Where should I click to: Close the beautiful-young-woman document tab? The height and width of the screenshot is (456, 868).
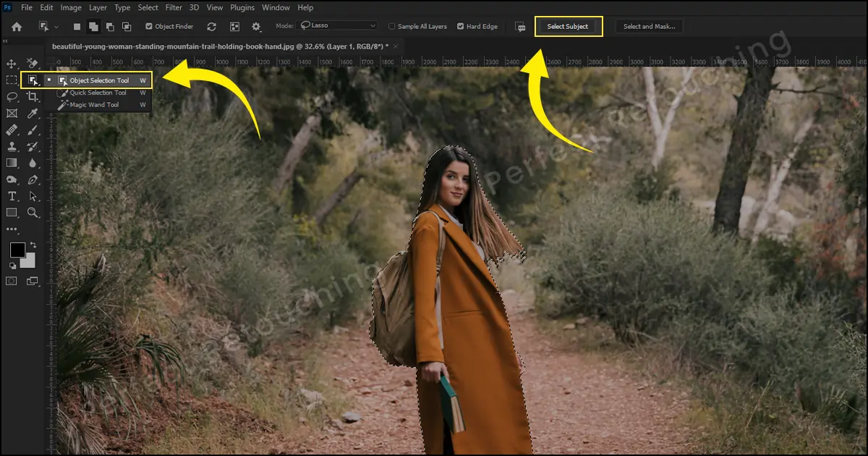(x=395, y=46)
